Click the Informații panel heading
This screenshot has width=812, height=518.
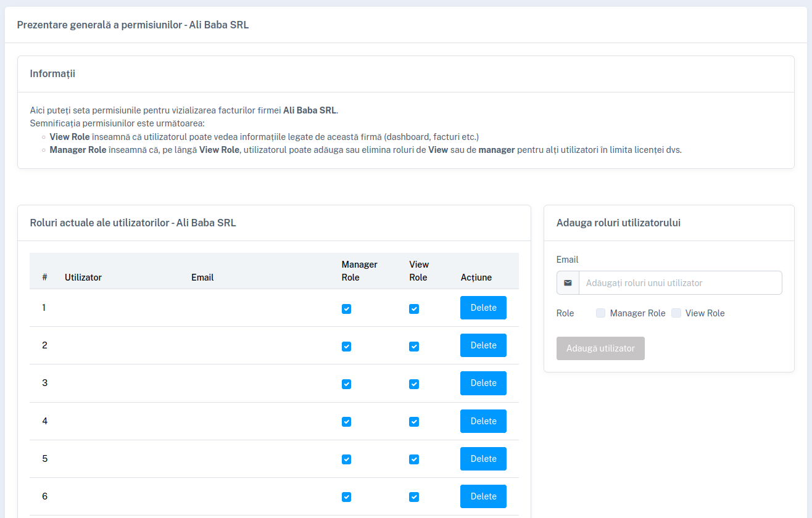[52, 73]
